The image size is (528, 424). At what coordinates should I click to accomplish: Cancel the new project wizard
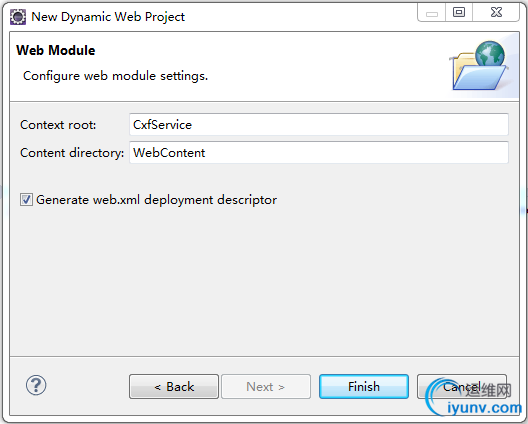(462, 387)
